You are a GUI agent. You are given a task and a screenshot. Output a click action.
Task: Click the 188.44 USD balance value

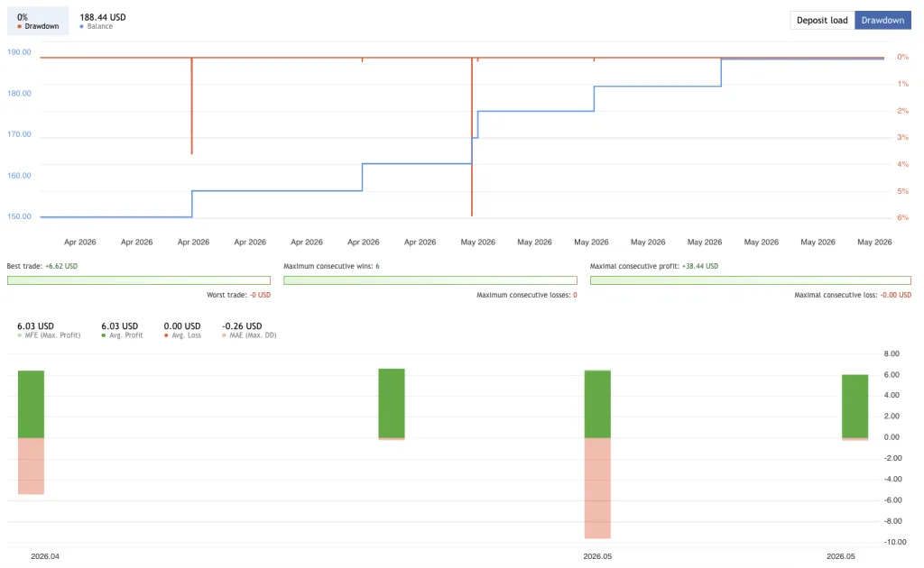tap(103, 17)
